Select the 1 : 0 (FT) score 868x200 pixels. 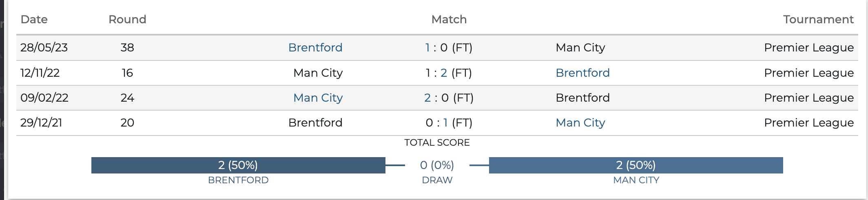449,47
